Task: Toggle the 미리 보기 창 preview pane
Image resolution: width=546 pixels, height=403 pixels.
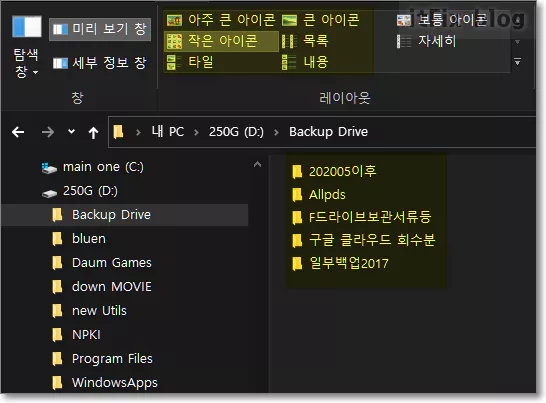Action: coord(100,29)
